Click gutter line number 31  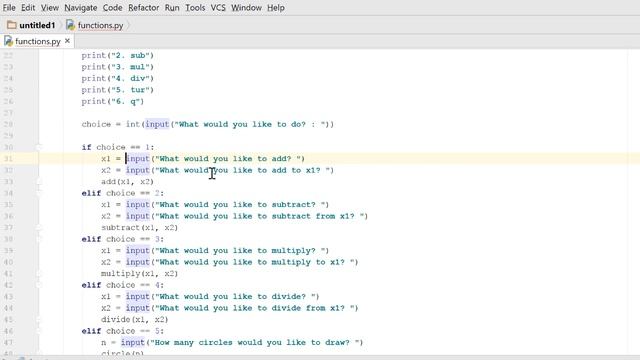(8, 159)
